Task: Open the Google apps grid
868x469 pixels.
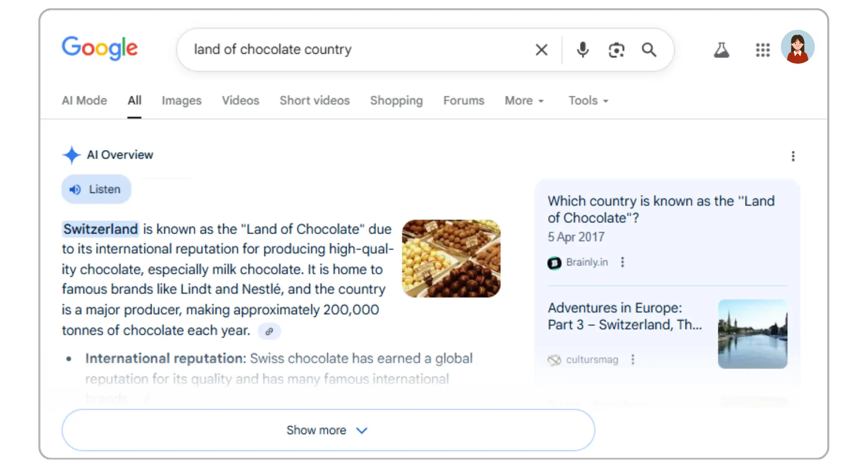Action: coord(763,50)
